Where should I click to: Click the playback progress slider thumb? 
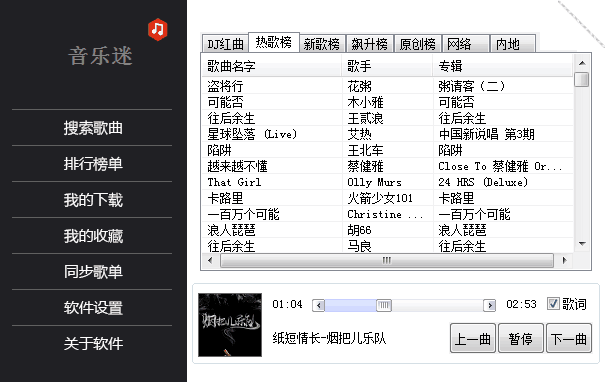click(x=384, y=306)
